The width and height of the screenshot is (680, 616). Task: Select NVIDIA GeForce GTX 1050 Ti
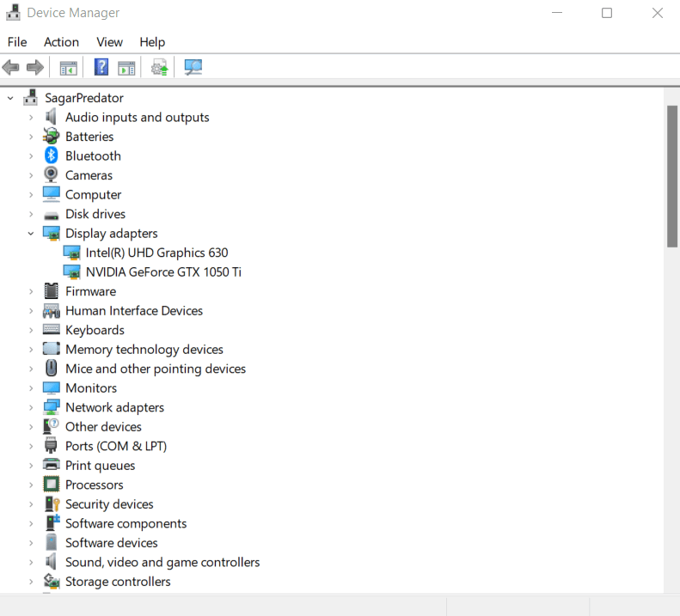163,271
